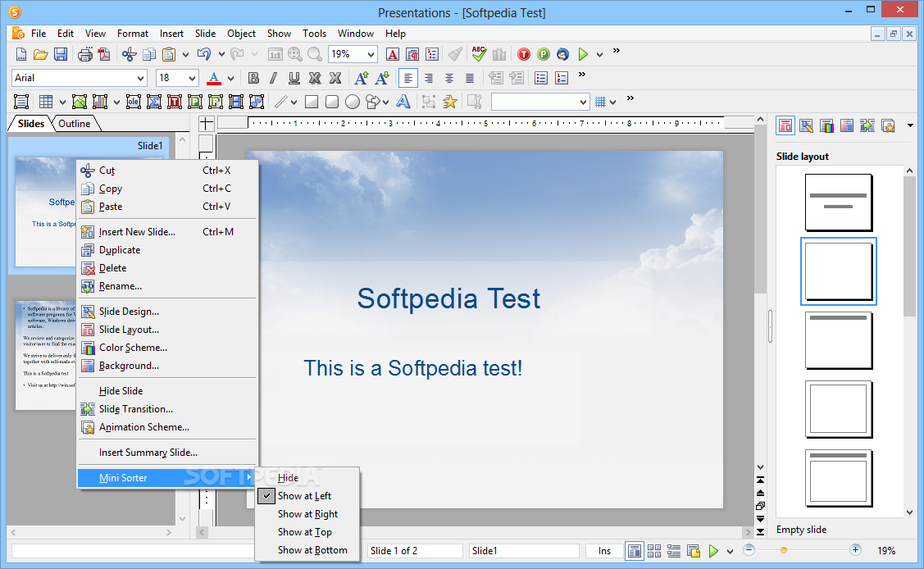
Task: Click the Save floppy disk icon
Action: click(60, 54)
